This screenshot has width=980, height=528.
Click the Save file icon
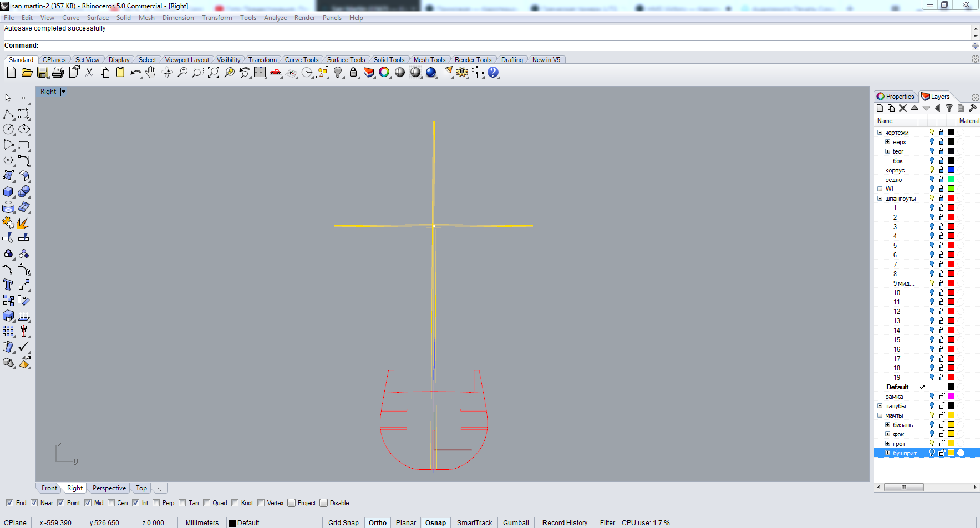coord(43,73)
